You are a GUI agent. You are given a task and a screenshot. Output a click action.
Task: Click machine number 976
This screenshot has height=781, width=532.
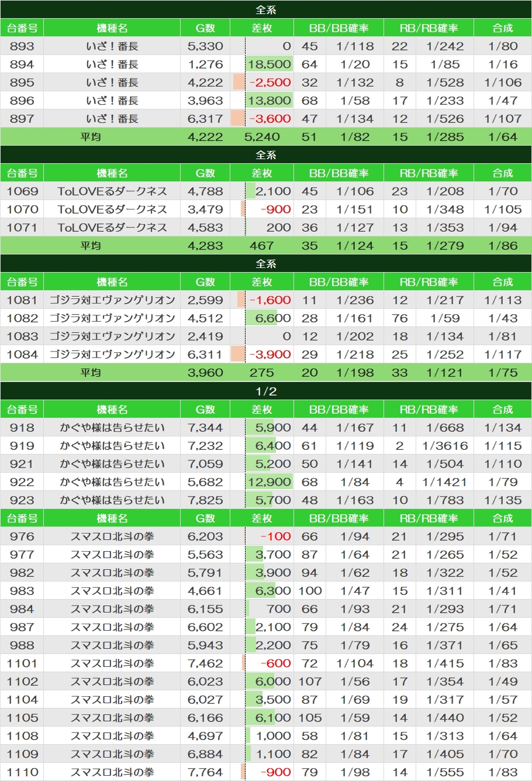click(22, 536)
